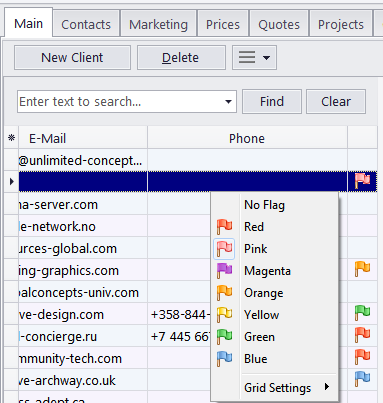Screen dimensions: 383x403
Task: Select the @unlimited-concept... email cell
Action: point(83,160)
